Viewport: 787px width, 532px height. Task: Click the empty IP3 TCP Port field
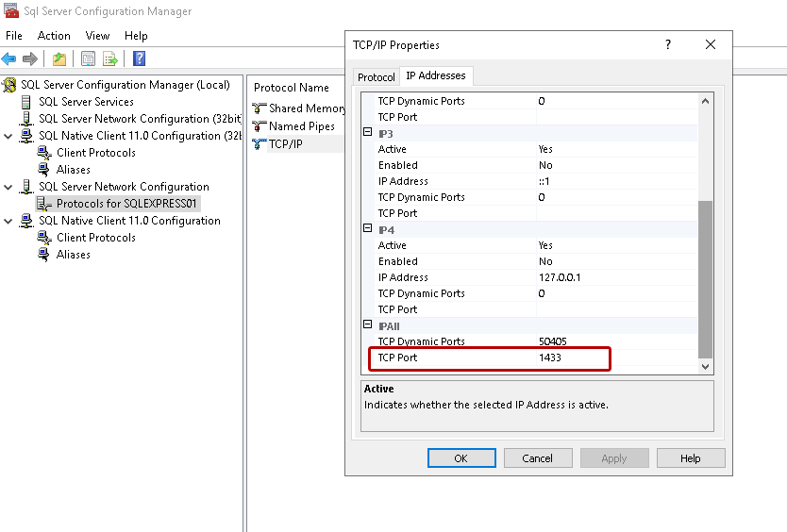point(617,214)
